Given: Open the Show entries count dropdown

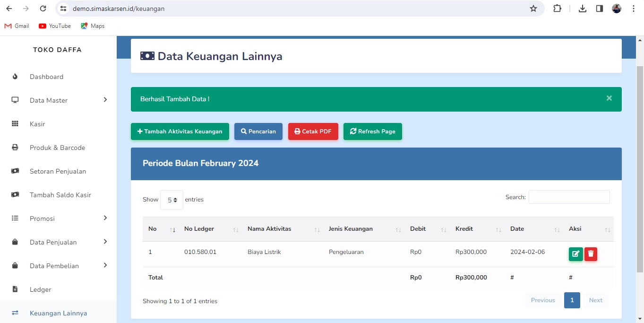Looking at the screenshot, I should click(172, 200).
